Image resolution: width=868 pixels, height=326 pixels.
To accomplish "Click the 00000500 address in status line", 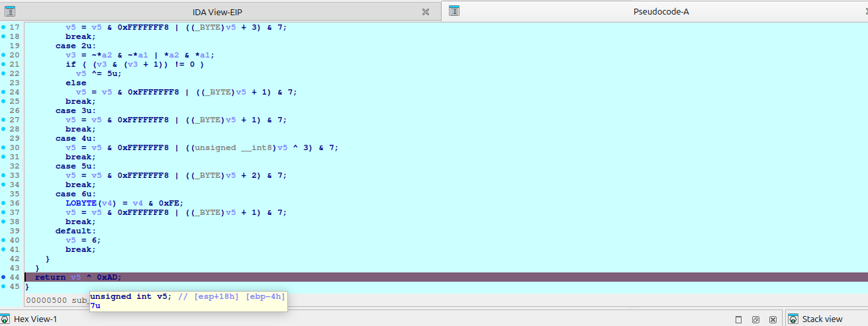I will click(46, 300).
